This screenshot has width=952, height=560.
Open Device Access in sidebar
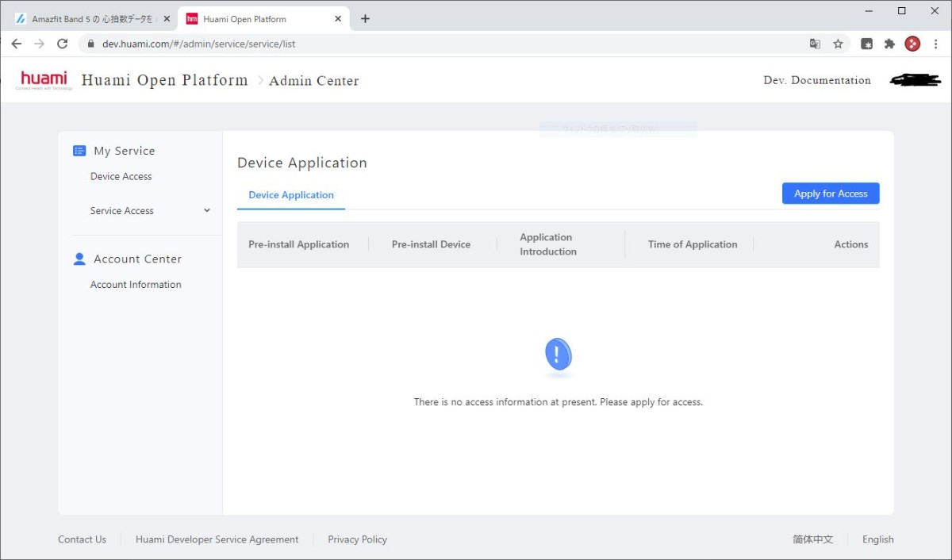coord(121,176)
